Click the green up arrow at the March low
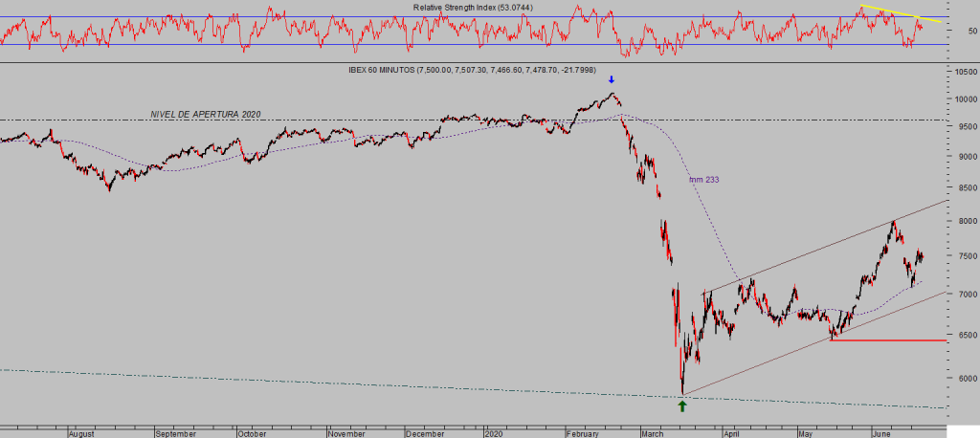Image resolution: width=980 pixels, height=438 pixels. [x=682, y=406]
